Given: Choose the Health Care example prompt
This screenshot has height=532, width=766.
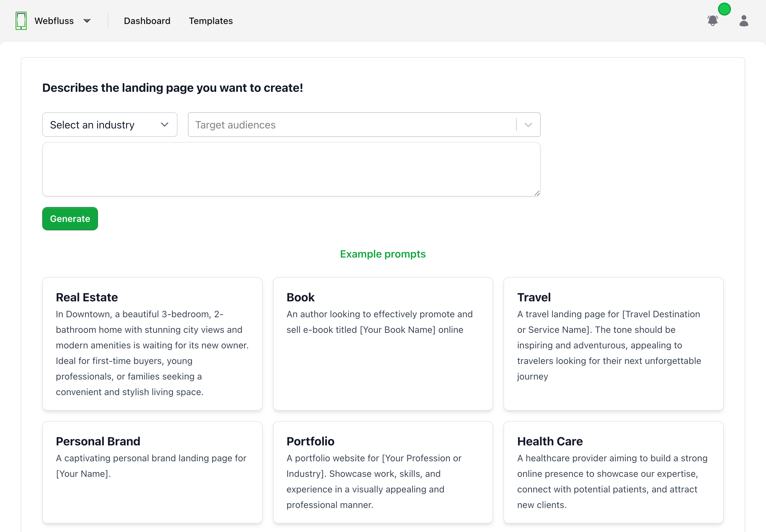Looking at the screenshot, I should (x=613, y=472).
